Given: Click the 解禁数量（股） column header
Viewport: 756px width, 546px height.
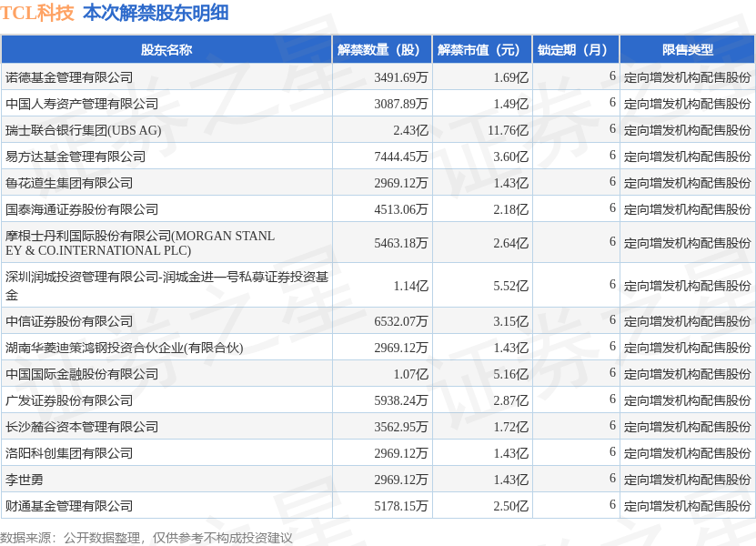Looking at the screenshot, I should point(381,50).
